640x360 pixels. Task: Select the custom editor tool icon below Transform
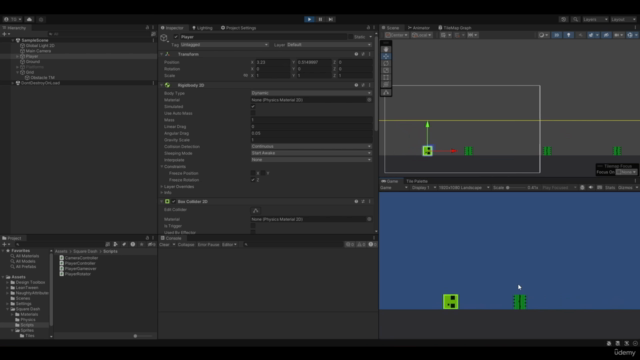(386, 93)
